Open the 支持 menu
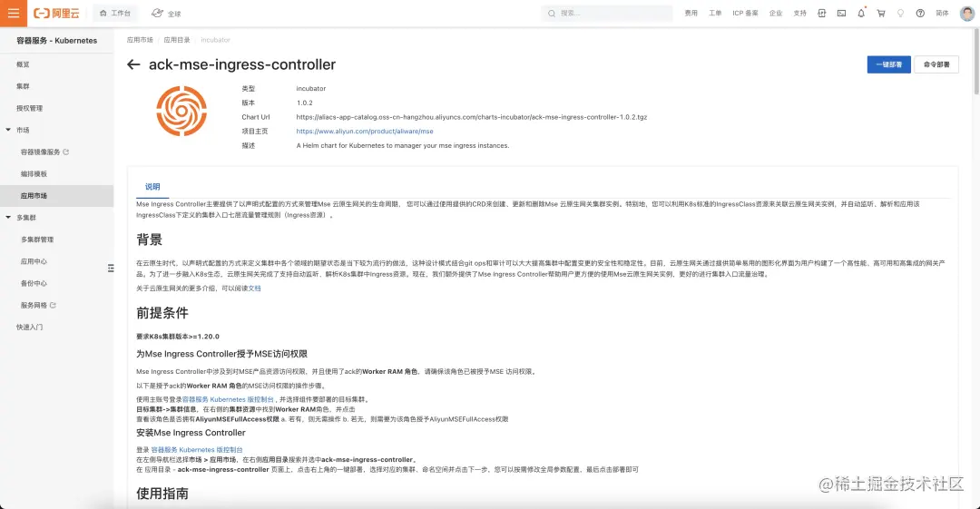This screenshot has width=980, height=509. tap(800, 13)
